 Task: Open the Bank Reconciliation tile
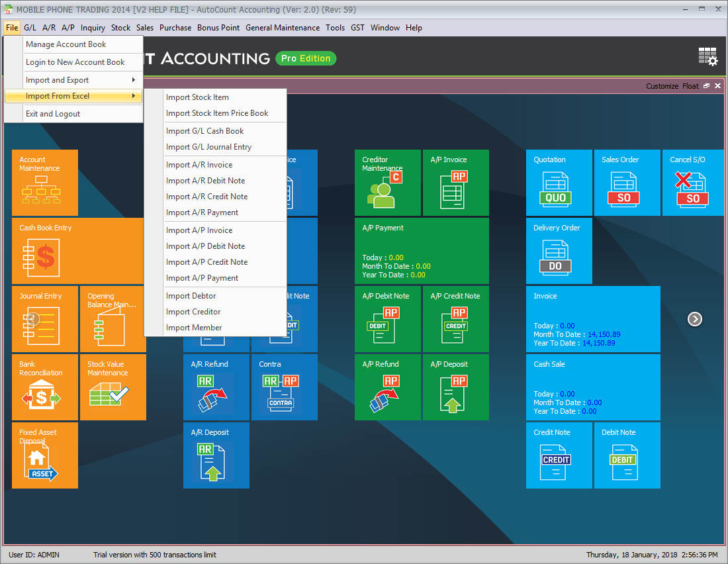45,387
